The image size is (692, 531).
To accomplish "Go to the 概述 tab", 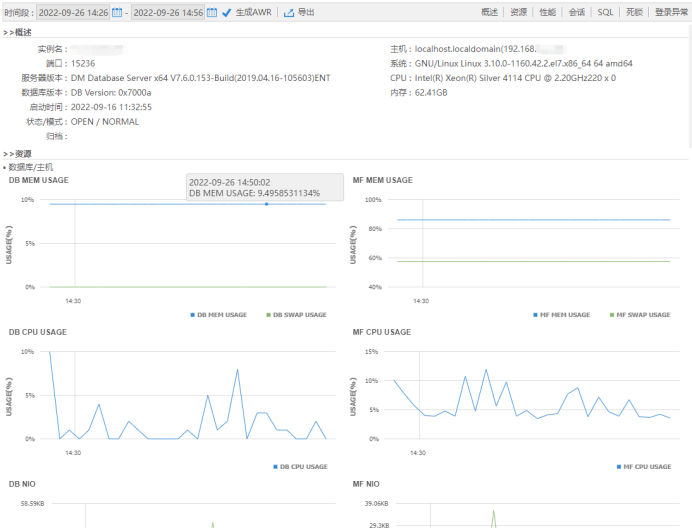I will [489, 12].
